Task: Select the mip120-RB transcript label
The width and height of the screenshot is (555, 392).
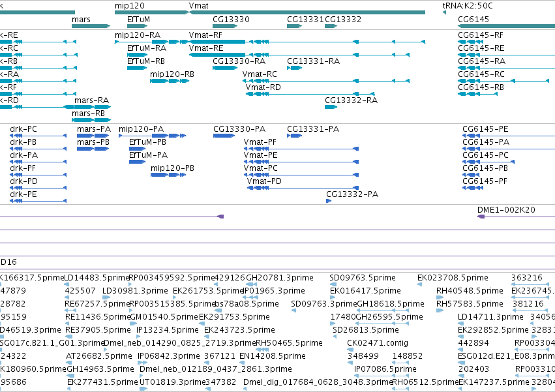Action: (x=172, y=74)
